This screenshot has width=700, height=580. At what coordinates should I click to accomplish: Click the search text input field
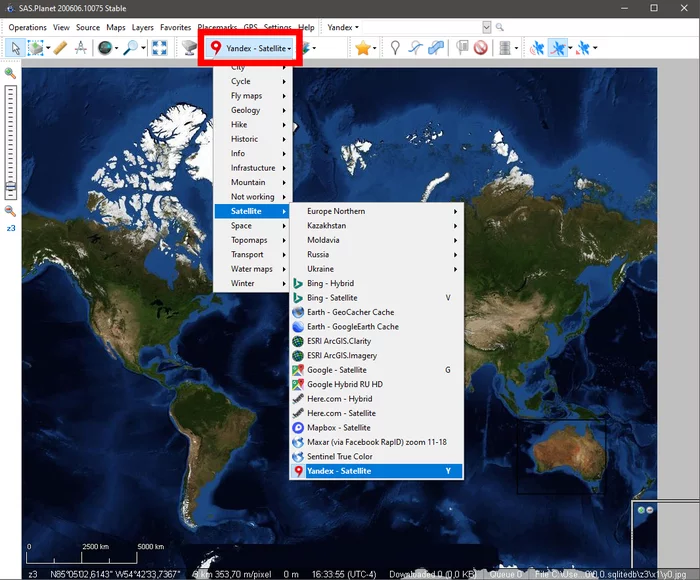coord(422,27)
